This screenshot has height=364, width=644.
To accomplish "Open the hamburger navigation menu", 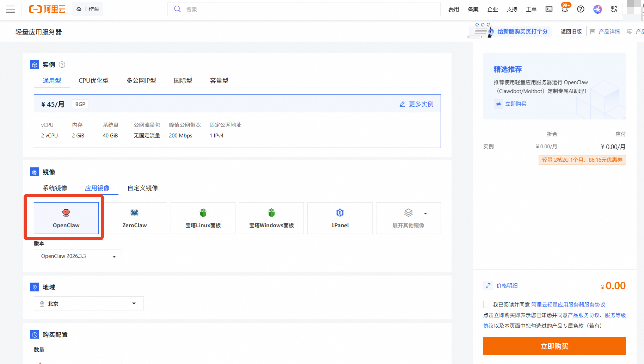I will [11, 9].
